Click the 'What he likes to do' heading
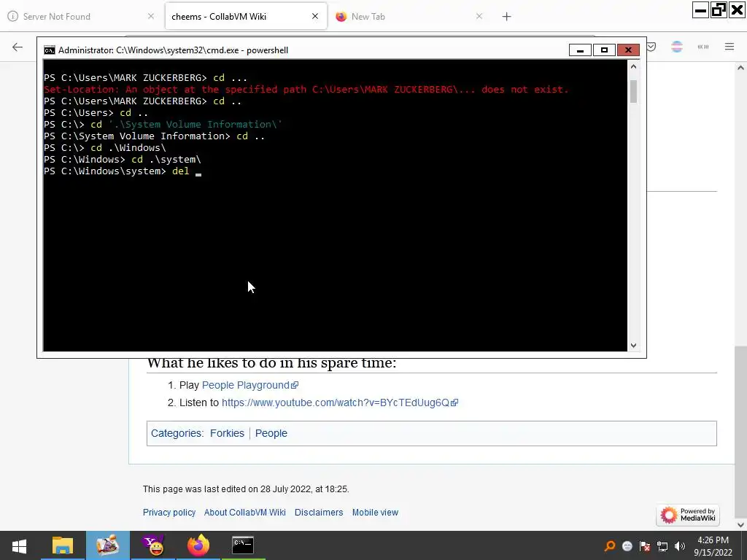The width and height of the screenshot is (747, 560). tap(271, 363)
